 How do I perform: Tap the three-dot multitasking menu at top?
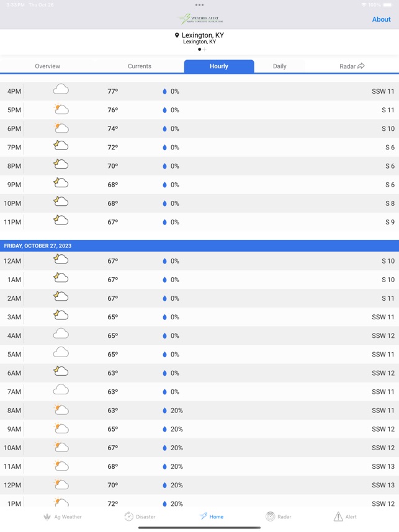point(199,5)
